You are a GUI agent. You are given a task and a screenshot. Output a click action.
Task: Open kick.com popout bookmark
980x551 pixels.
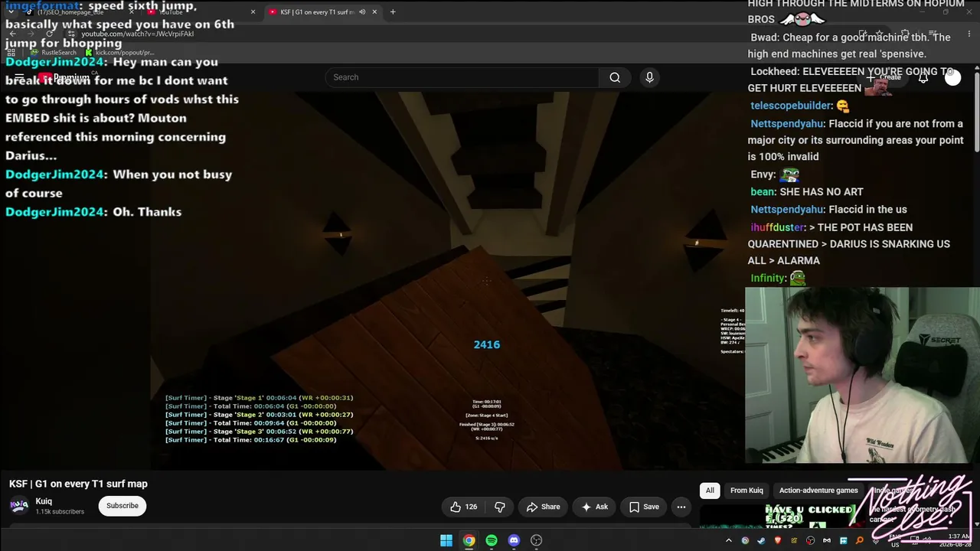click(119, 53)
